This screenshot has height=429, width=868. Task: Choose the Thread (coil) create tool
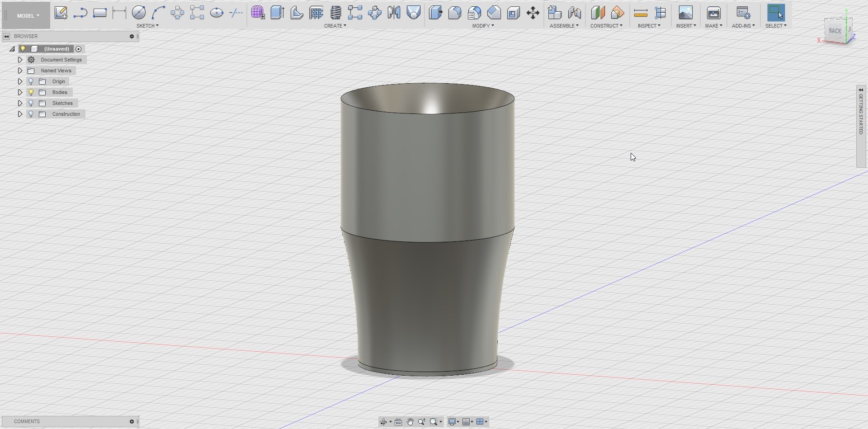[335, 13]
